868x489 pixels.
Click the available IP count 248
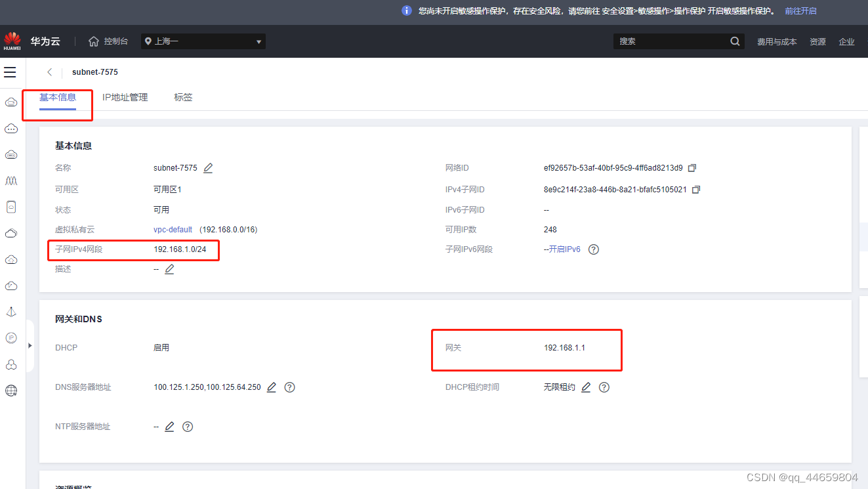550,230
